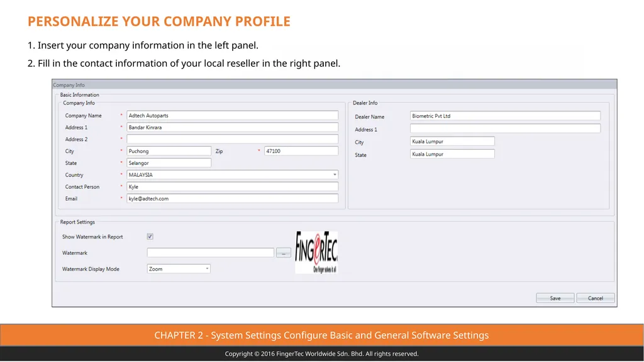The width and height of the screenshot is (644, 362).
Task: Click the Zip label text
Action: 219,151
